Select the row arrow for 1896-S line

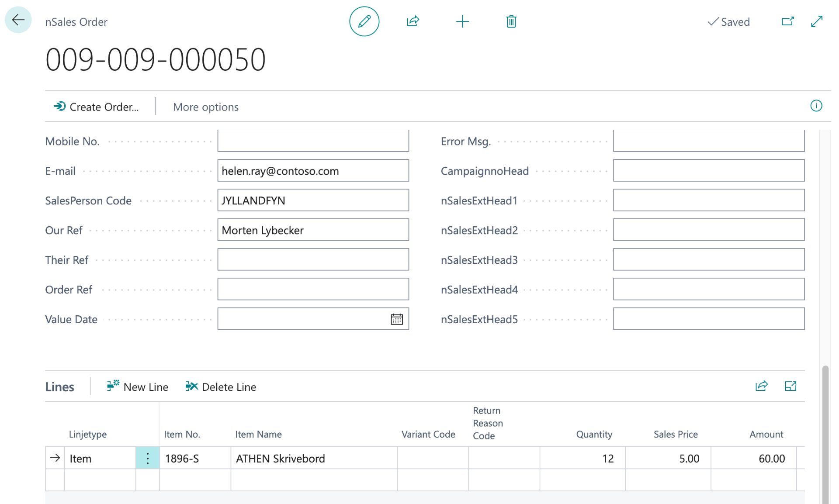[55, 458]
